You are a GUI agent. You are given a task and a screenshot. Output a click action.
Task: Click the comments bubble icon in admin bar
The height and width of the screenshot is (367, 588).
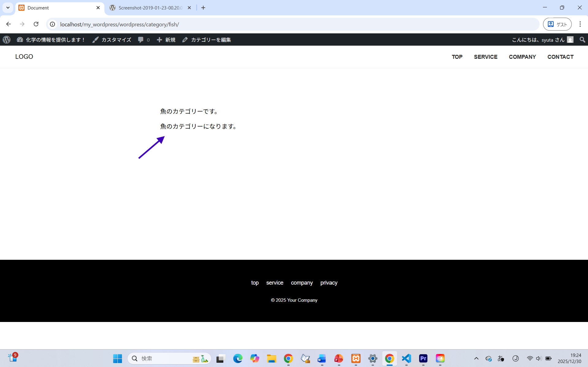point(141,40)
